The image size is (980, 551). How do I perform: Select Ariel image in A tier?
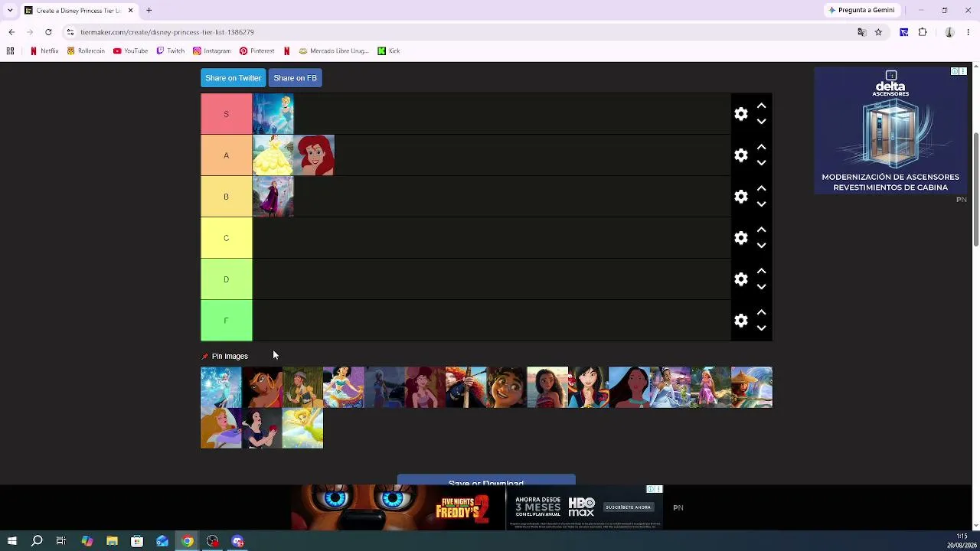[x=314, y=155]
